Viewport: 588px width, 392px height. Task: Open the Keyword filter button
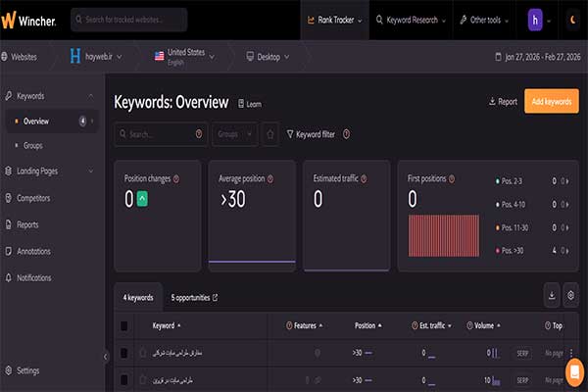[311, 134]
